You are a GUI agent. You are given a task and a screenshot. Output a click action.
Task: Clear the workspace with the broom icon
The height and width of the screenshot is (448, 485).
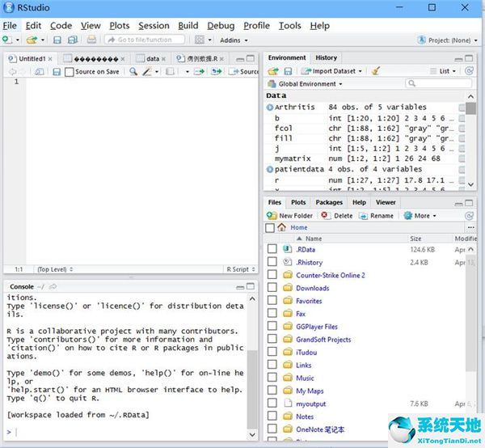point(376,71)
